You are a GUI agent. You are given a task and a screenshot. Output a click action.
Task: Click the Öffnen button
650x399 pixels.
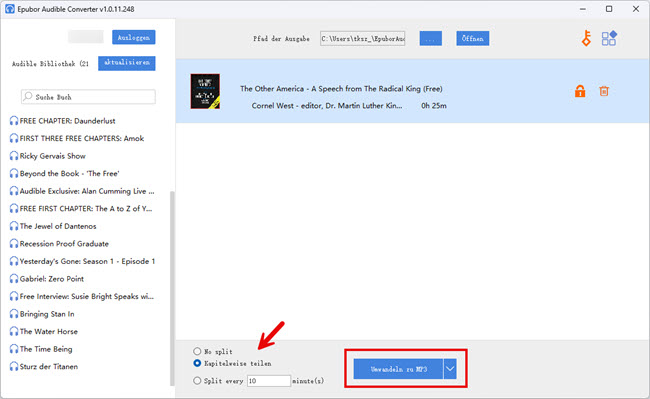[473, 39]
